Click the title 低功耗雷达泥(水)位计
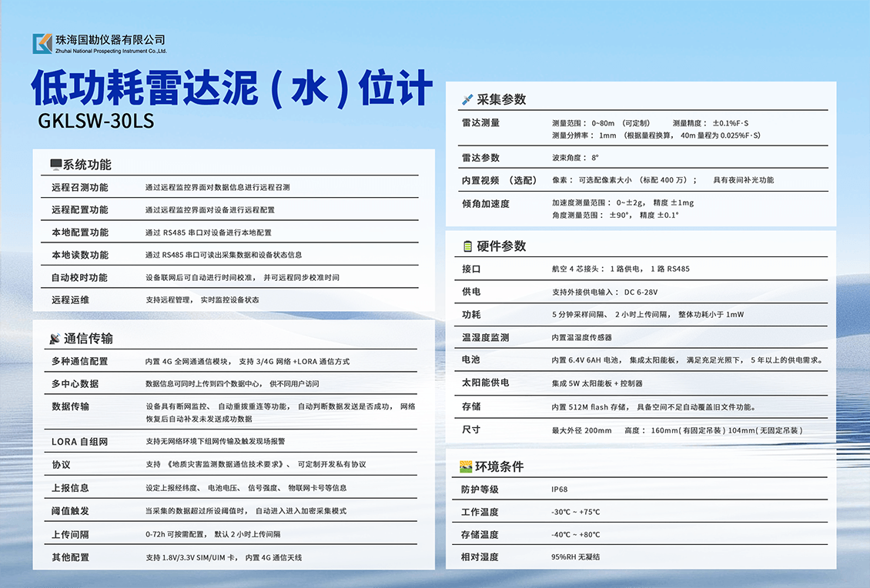 click(232, 88)
